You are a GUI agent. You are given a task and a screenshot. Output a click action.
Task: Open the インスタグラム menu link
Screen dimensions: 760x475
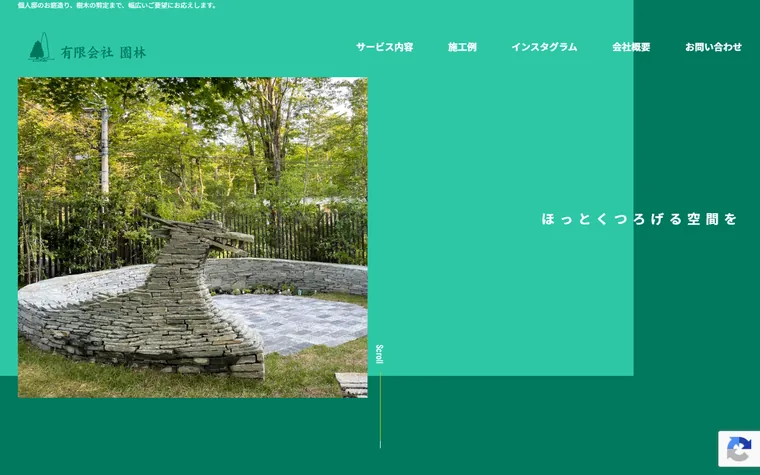pos(544,47)
